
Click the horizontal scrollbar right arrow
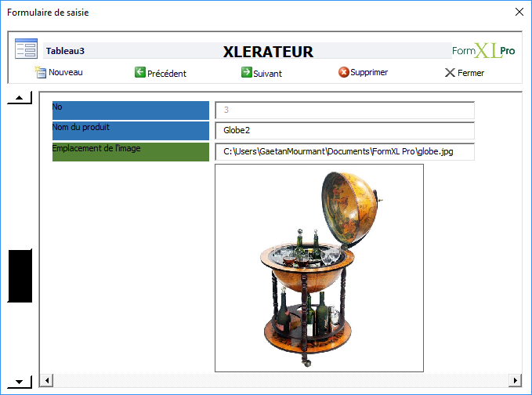515,380
